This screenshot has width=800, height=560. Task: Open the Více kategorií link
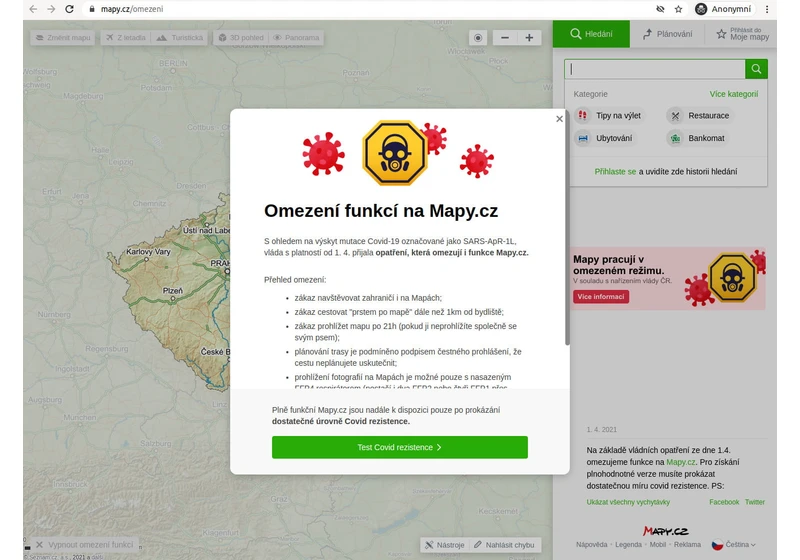[734, 94]
